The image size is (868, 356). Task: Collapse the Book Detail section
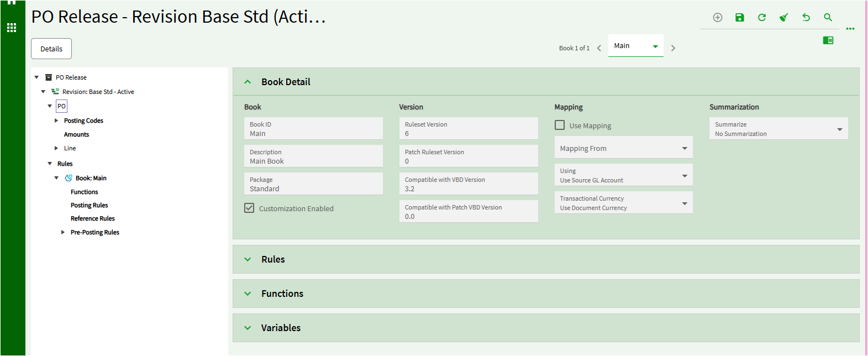(248, 82)
